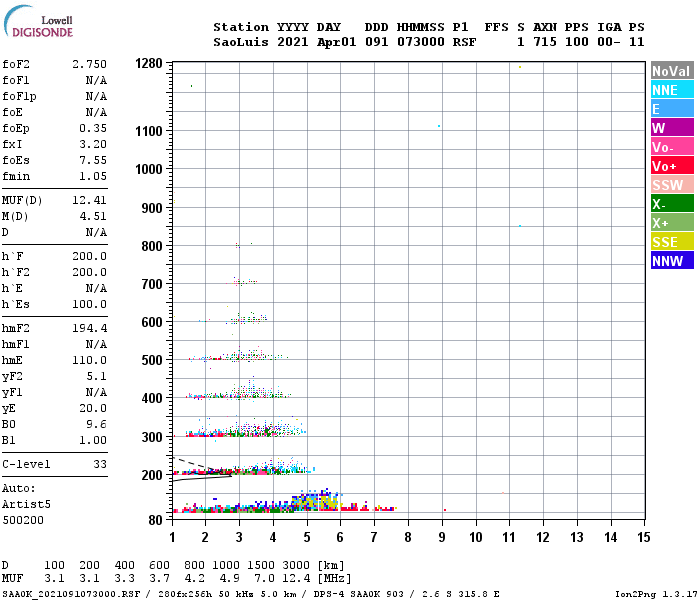The width and height of the screenshot is (700, 600).
Task: Click the Apr01 date in header
Action: click(337, 42)
